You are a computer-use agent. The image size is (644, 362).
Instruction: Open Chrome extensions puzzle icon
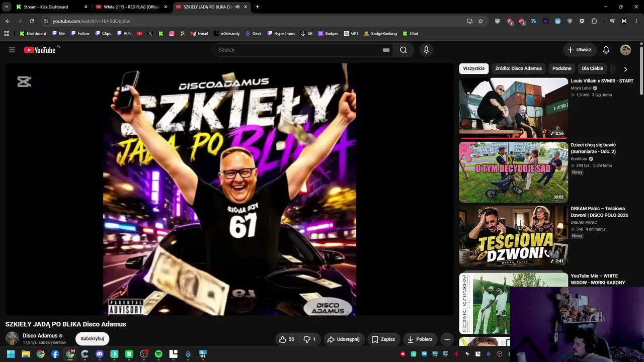594,21
